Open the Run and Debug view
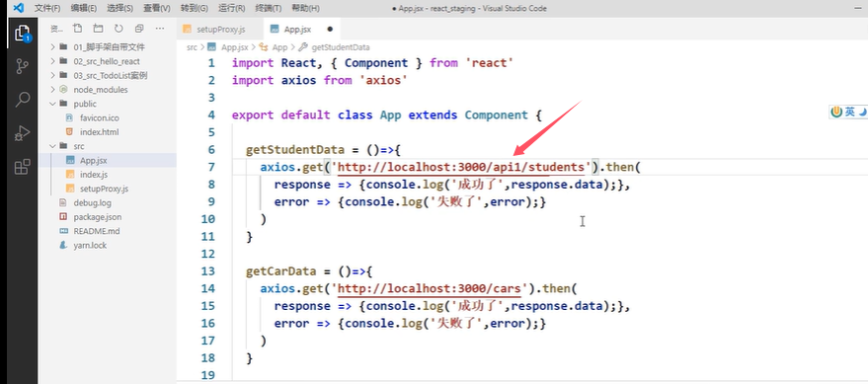This screenshot has width=868, height=384. [22, 133]
